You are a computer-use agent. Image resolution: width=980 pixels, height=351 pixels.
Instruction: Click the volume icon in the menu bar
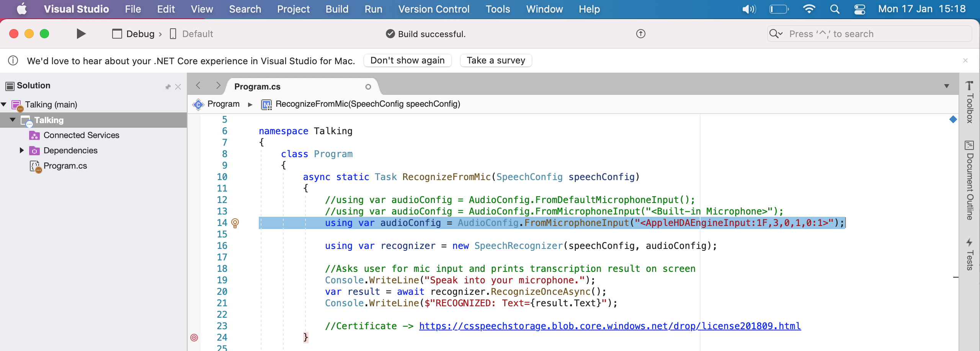point(748,9)
